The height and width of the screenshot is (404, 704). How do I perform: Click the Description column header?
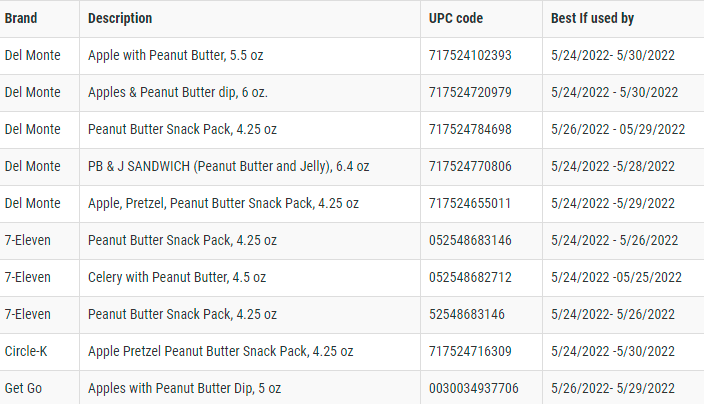click(120, 19)
